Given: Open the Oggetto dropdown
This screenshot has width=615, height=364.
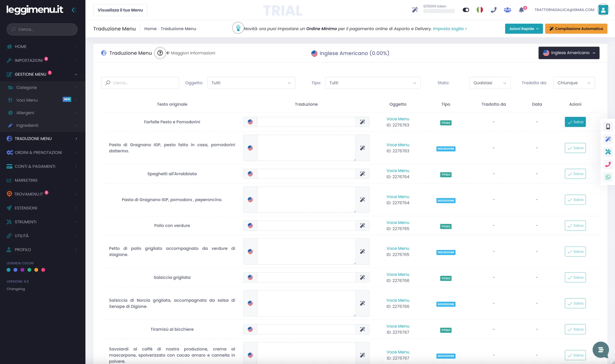Looking at the screenshot, I should point(251,83).
